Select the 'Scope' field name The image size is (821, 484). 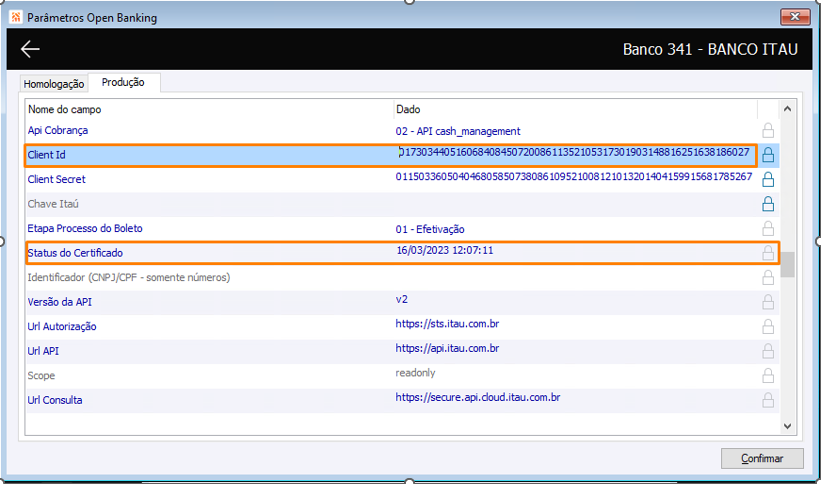click(x=41, y=376)
